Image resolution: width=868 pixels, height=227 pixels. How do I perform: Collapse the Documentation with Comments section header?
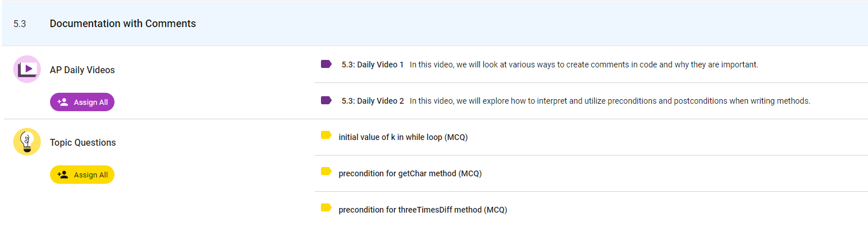(x=434, y=24)
